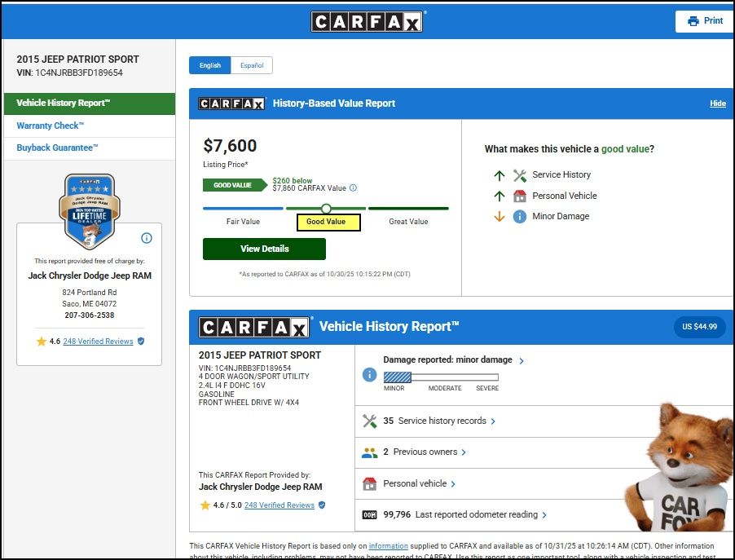Image resolution: width=735 pixels, height=560 pixels.
Task: Click the value slider circle marker
Action: 326,209
